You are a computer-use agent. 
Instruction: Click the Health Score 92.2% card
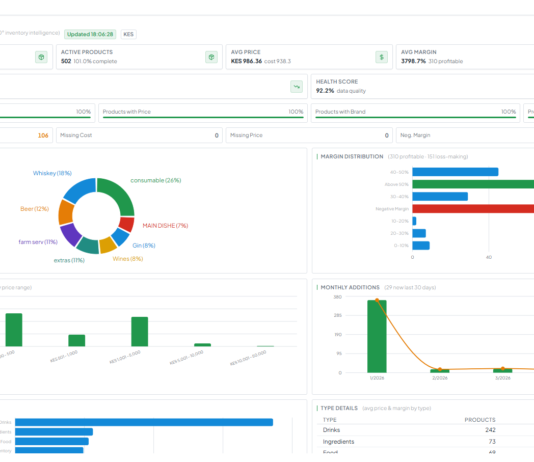pyautogui.click(x=422, y=86)
